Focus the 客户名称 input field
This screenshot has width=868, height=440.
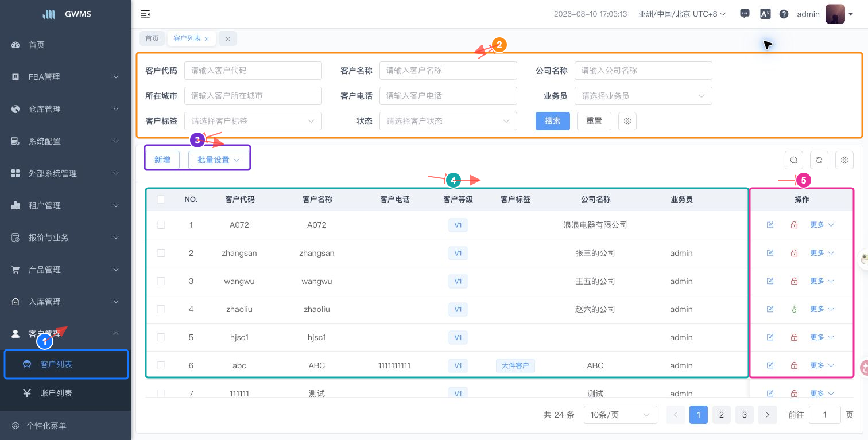coord(448,71)
